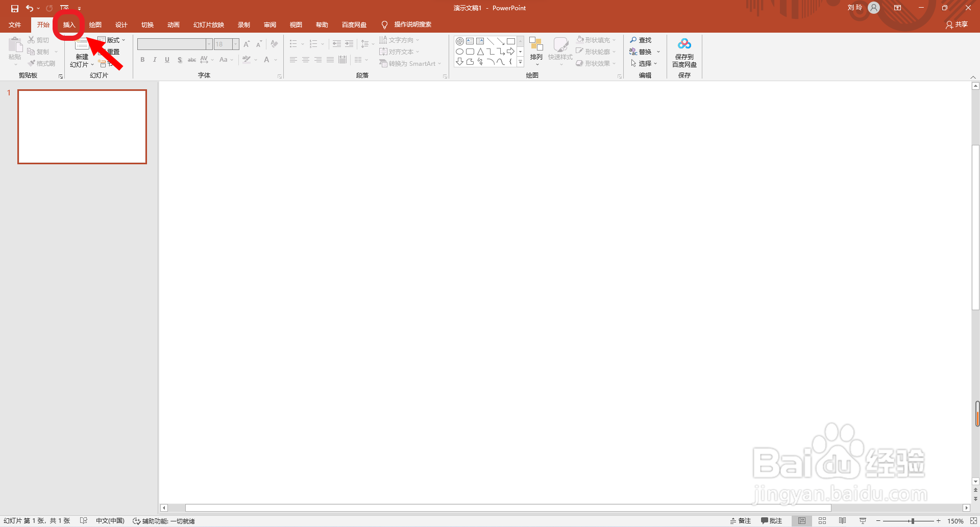This screenshot has height=527, width=980.
Task: Open the 录制 tab
Action: (244, 24)
